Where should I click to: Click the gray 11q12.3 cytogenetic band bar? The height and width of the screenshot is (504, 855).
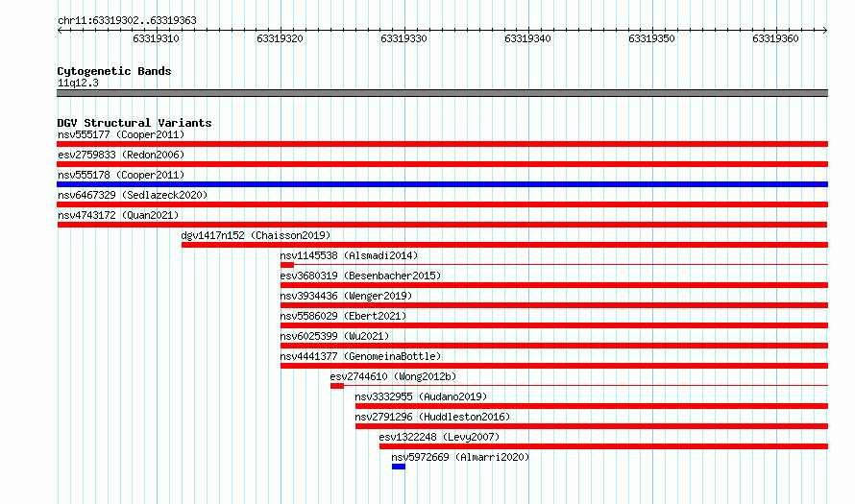pyautogui.click(x=442, y=93)
